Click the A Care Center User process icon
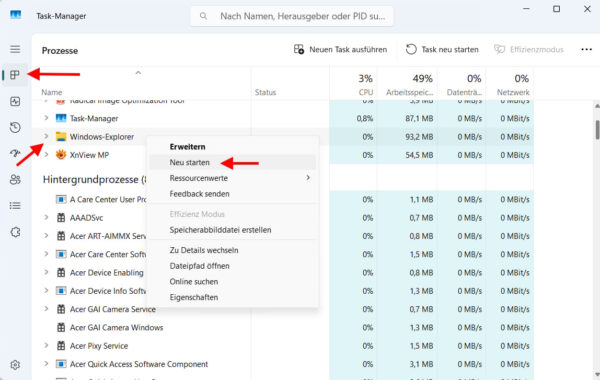The image size is (600, 380). click(x=61, y=199)
